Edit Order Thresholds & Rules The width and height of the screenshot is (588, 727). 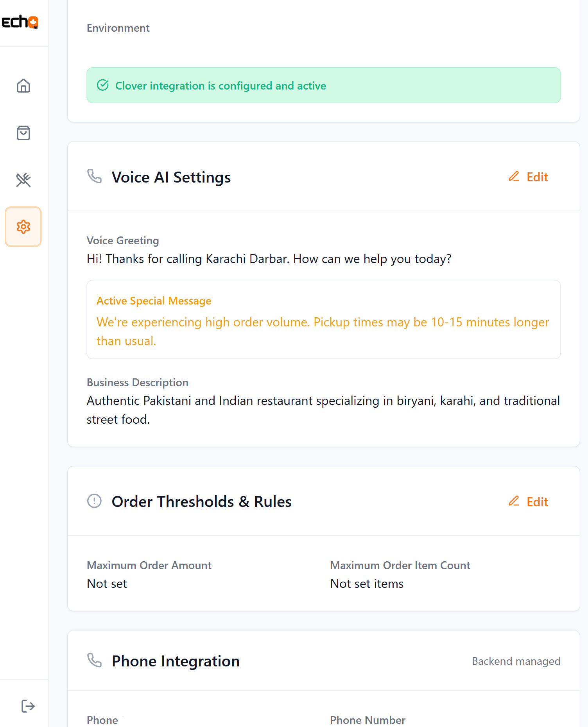(537, 501)
